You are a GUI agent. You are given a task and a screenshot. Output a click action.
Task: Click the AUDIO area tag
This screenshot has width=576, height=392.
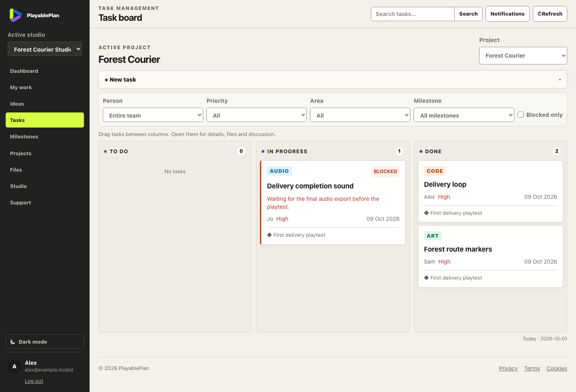279,171
